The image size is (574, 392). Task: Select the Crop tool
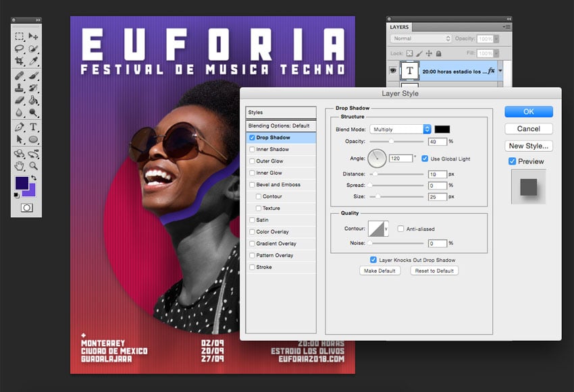[x=20, y=61]
